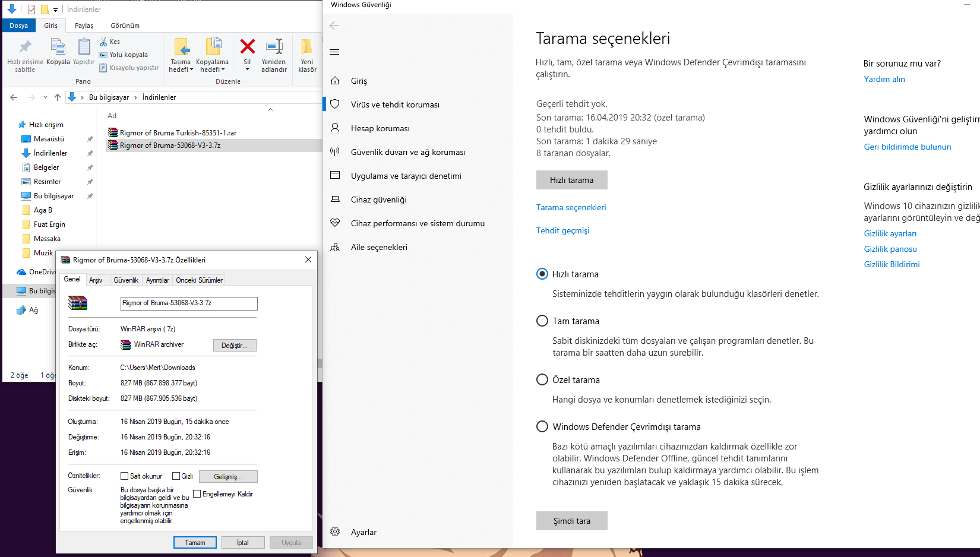980x557 pixels.
Task: Open the Önceki Sürümler tab
Action: [199, 280]
